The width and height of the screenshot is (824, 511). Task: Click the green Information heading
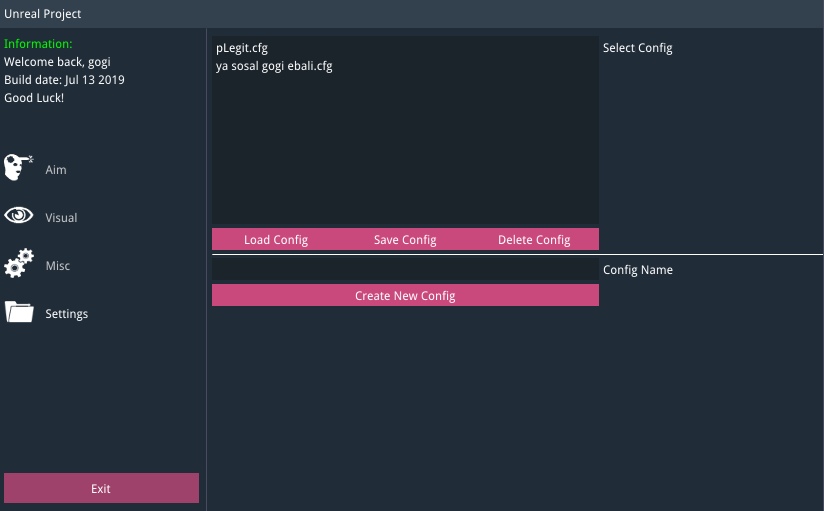[x=38, y=44]
